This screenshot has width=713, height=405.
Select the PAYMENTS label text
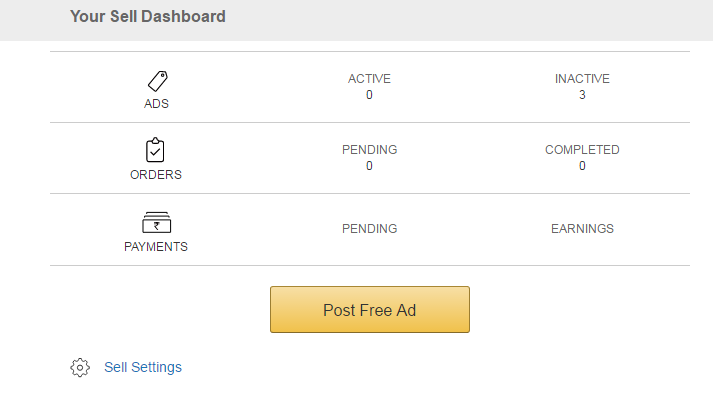[x=156, y=246]
